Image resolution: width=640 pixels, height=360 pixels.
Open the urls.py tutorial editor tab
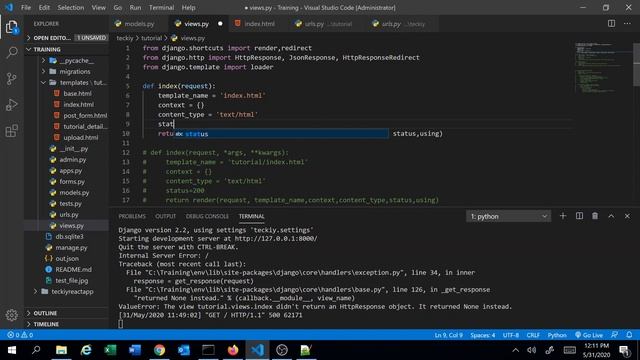[x=322, y=24]
